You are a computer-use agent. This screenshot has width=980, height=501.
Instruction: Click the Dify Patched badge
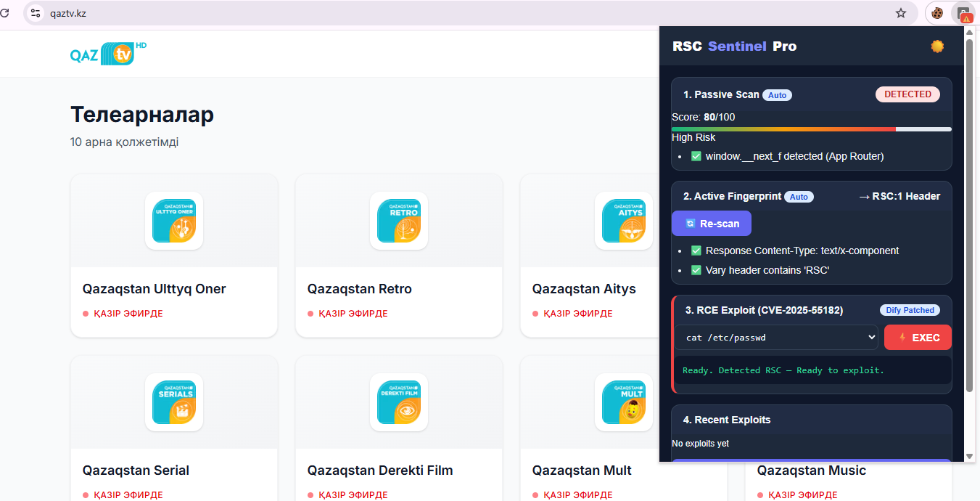point(910,310)
